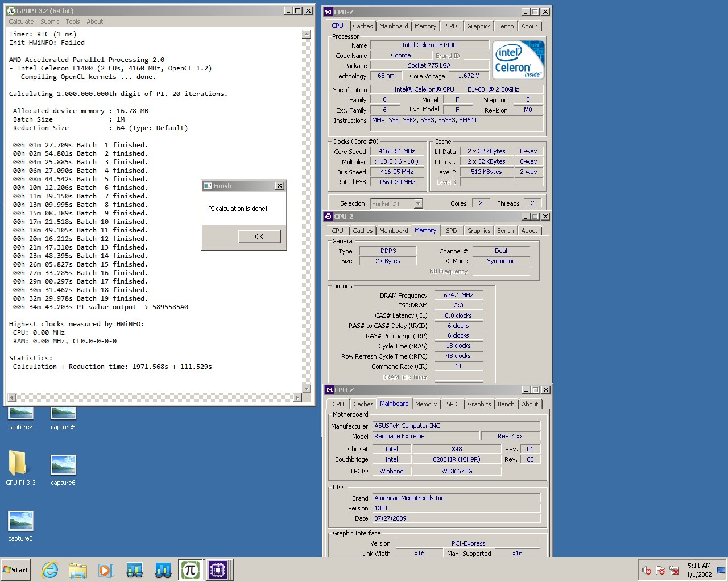The height and width of the screenshot is (582, 728).
Task: Select the capture5 desktop icon
Action: [x=63, y=419]
